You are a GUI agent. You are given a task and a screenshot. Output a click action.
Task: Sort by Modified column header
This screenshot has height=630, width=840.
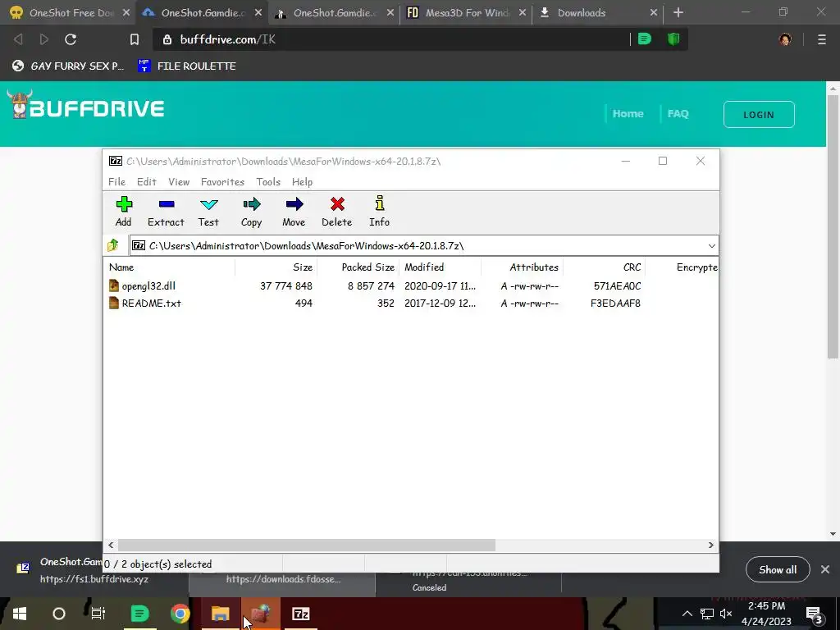[440, 267]
